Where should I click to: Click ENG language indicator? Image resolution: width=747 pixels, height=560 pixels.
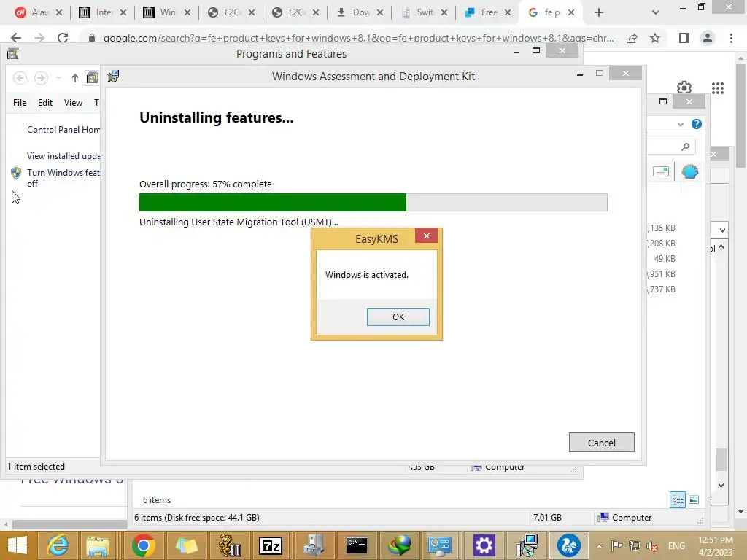pyautogui.click(x=676, y=546)
